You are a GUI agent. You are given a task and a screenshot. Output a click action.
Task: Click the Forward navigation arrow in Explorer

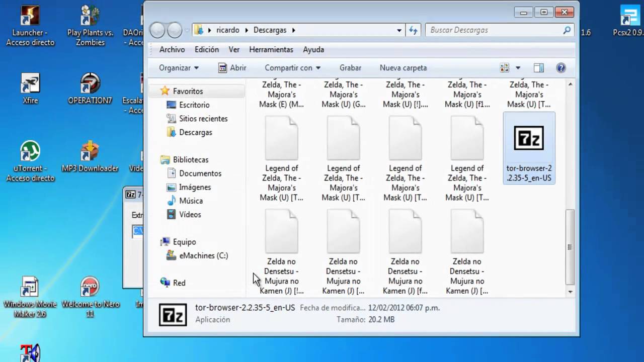click(175, 30)
